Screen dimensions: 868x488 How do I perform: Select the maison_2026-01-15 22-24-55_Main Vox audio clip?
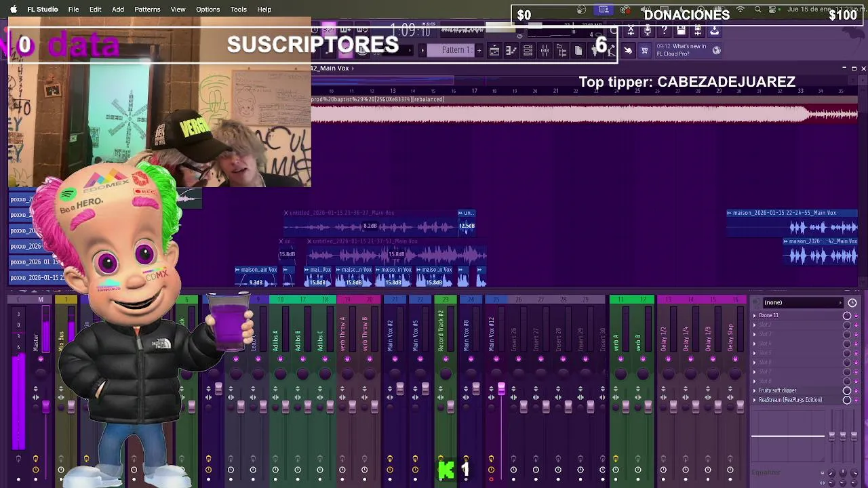click(x=791, y=224)
